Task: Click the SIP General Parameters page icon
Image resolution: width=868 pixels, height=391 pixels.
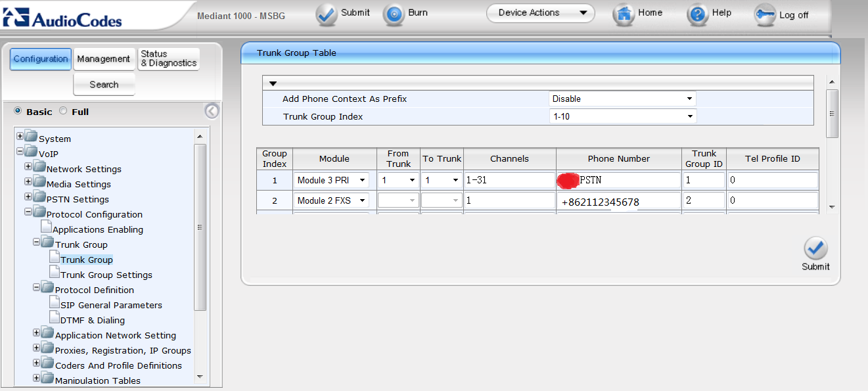Action: click(x=55, y=303)
